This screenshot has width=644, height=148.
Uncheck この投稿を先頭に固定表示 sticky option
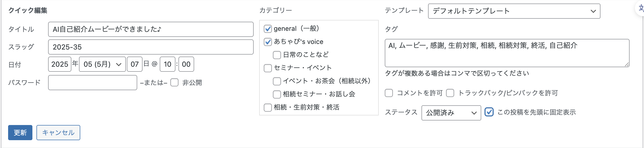(489, 112)
